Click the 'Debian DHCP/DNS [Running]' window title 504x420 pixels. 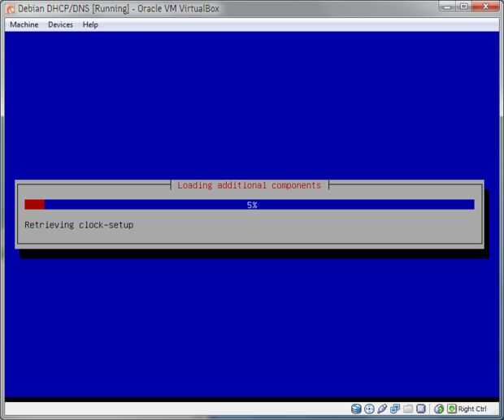coord(73,8)
